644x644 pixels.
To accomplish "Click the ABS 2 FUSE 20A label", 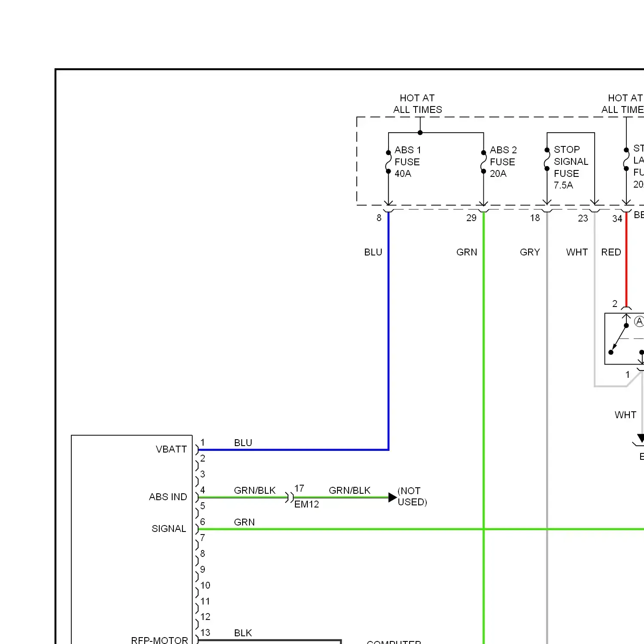I will [x=503, y=162].
